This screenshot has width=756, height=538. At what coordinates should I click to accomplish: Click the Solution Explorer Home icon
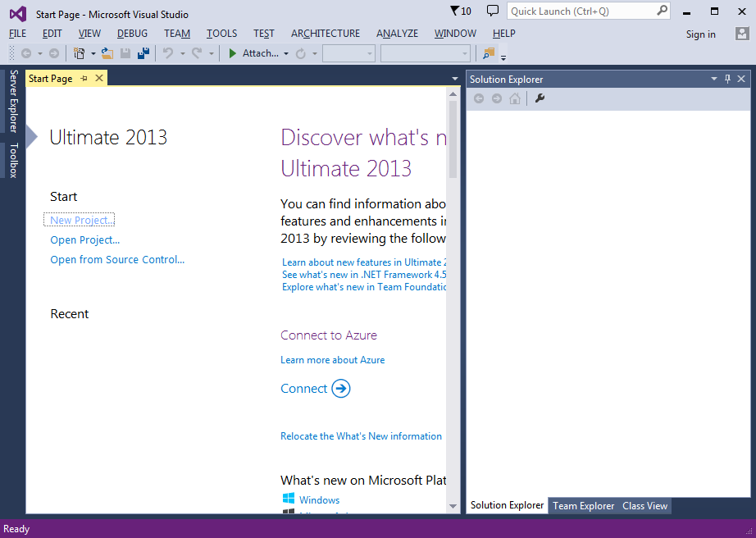point(515,99)
